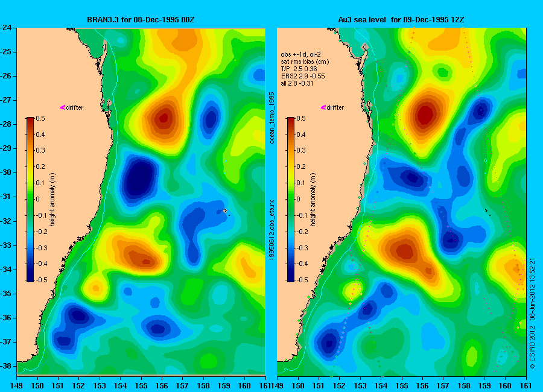Click the BRAN3.3 for 08-Dec-1995 00Z title
Viewport: 543px width, 392px height.
pos(141,20)
